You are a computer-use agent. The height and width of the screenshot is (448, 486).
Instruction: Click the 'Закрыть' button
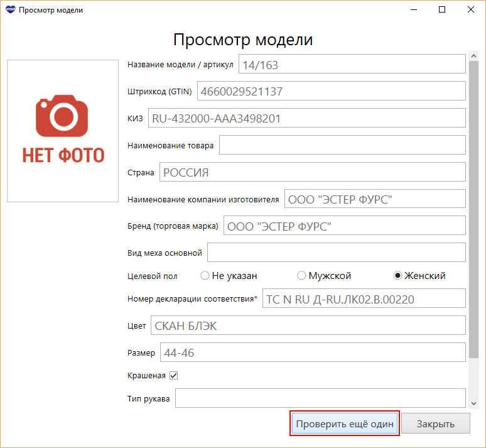point(436,423)
